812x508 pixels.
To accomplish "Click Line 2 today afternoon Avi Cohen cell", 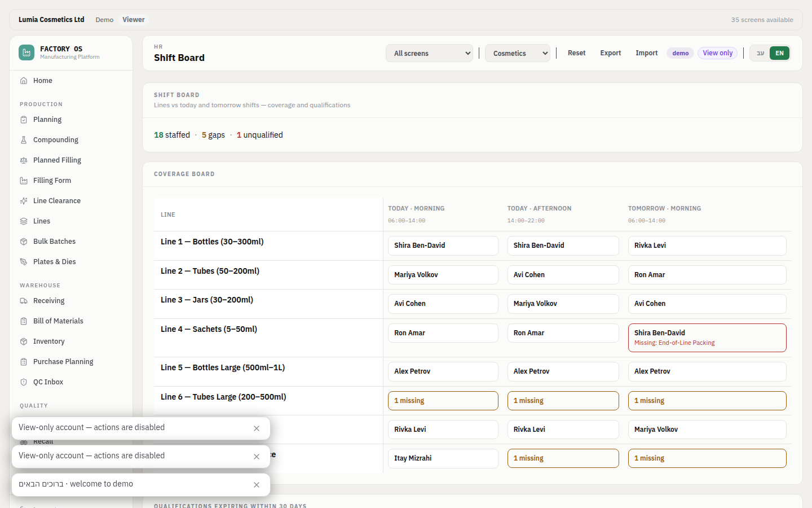I will [563, 275].
